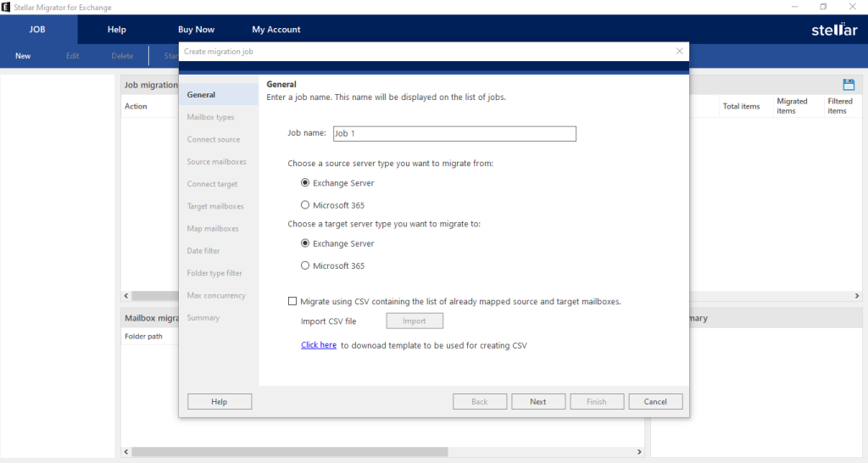Open the JOB ribbon tab
Image resolution: width=868 pixels, height=463 pixels.
click(x=37, y=30)
